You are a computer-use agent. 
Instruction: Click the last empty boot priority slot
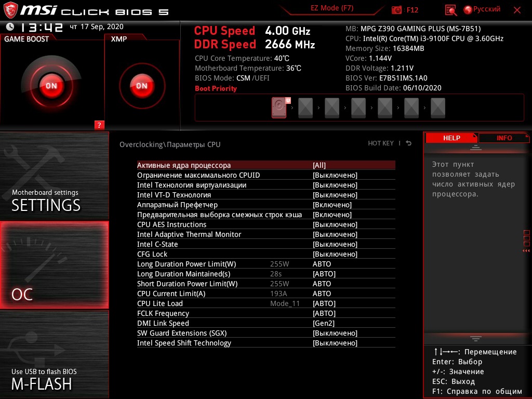pos(437,108)
